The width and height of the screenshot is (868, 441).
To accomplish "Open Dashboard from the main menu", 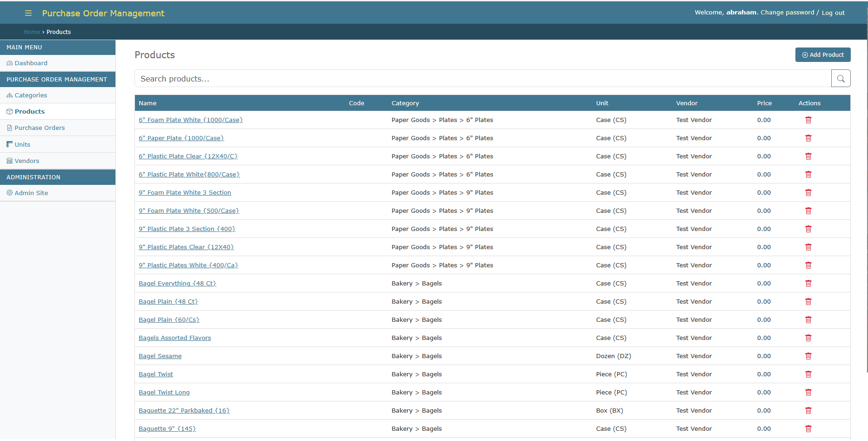I will point(31,63).
